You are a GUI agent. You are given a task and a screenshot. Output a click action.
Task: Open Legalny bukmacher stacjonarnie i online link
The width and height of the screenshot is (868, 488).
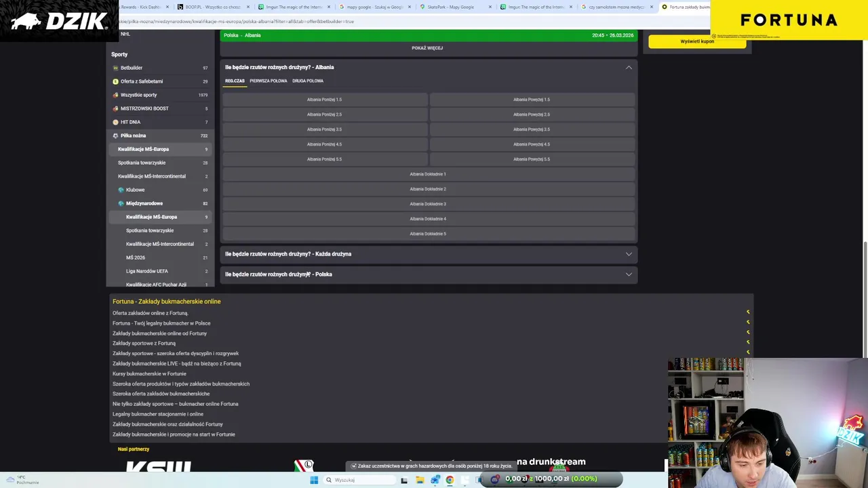(158, 414)
